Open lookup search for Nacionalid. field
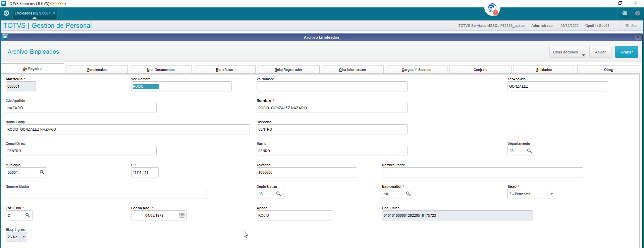Viewport: 644px width, 248px height. [x=408, y=194]
